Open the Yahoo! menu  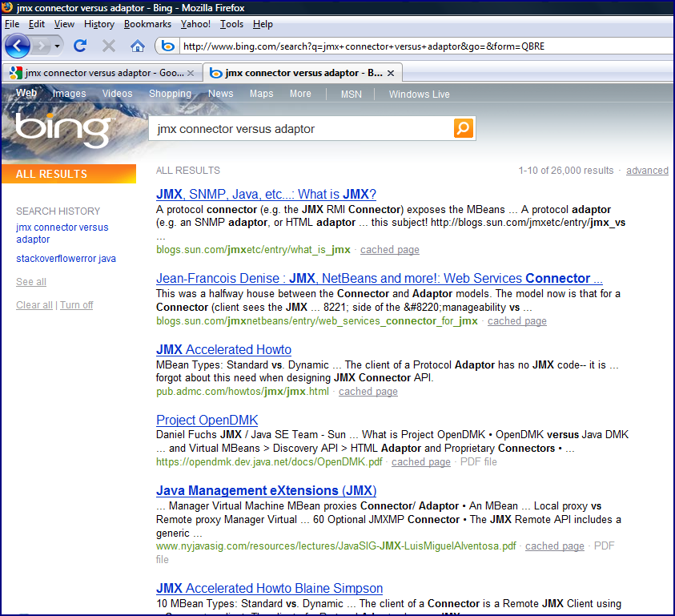coord(195,24)
